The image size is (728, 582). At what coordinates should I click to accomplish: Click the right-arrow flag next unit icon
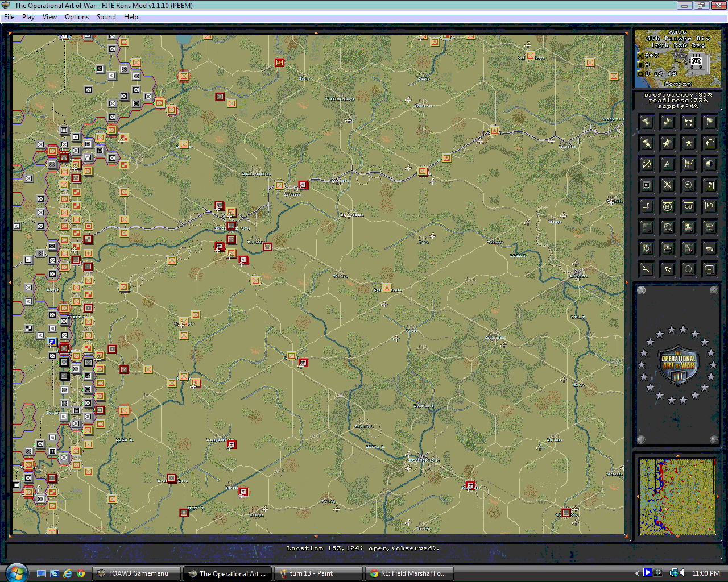tap(668, 122)
